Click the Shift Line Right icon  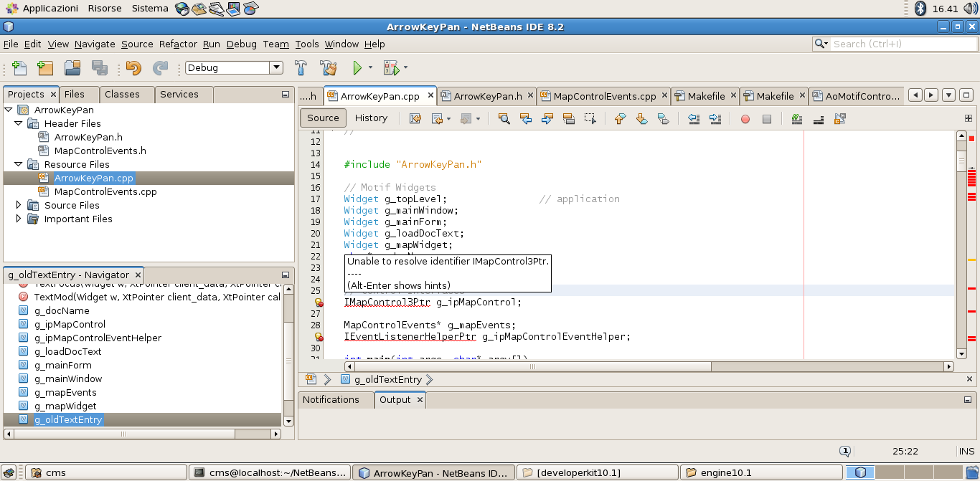point(715,119)
